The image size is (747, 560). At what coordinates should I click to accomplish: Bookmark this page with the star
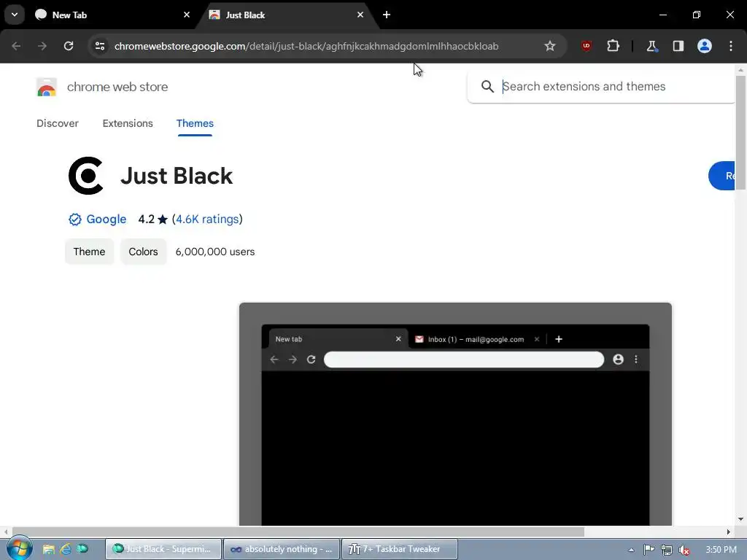point(550,46)
